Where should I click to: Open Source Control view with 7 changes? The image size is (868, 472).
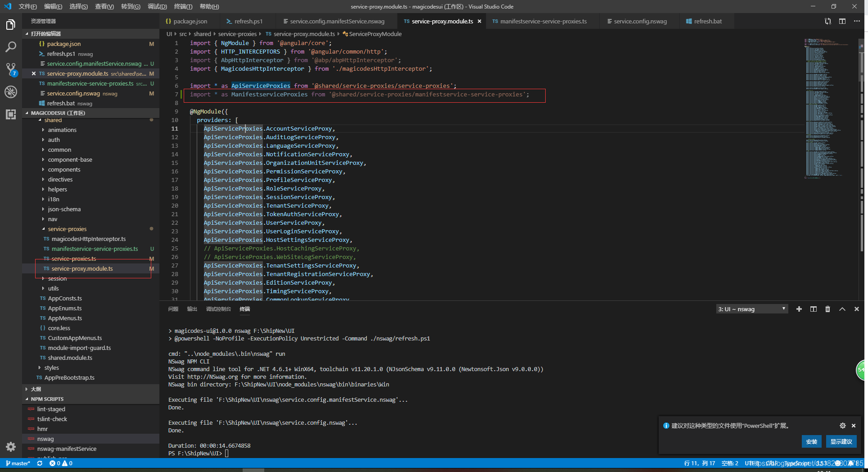(11, 69)
